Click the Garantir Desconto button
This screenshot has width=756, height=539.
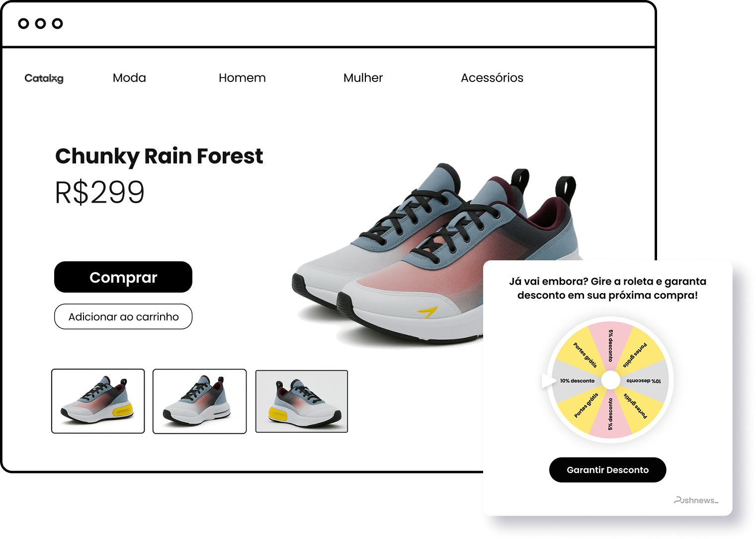tap(607, 470)
